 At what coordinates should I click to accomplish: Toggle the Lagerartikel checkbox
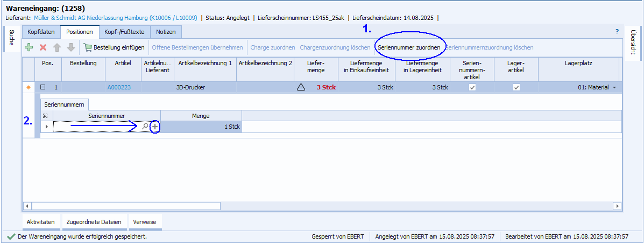point(516,87)
